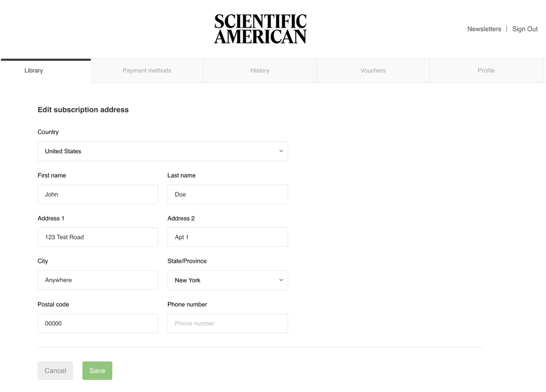Select the Last name field showing Doe

coord(227,194)
